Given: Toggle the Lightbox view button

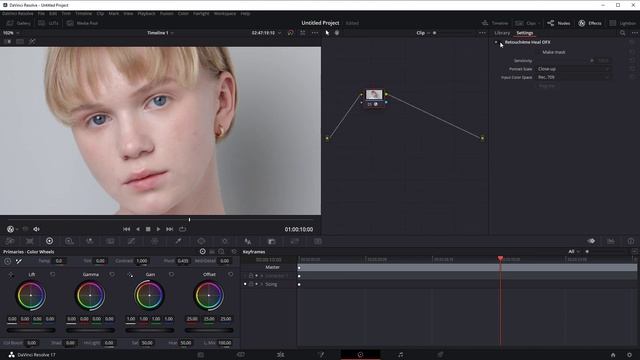Looking at the screenshot, I should [x=622, y=23].
